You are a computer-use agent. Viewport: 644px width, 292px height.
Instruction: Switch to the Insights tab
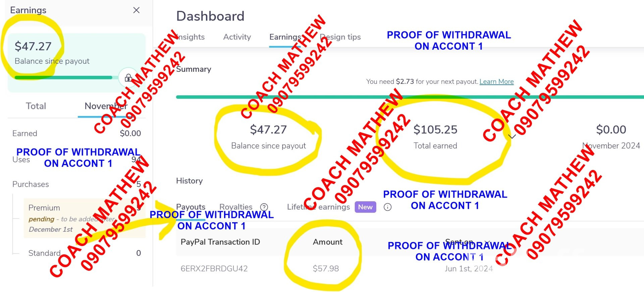tap(191, 37)
